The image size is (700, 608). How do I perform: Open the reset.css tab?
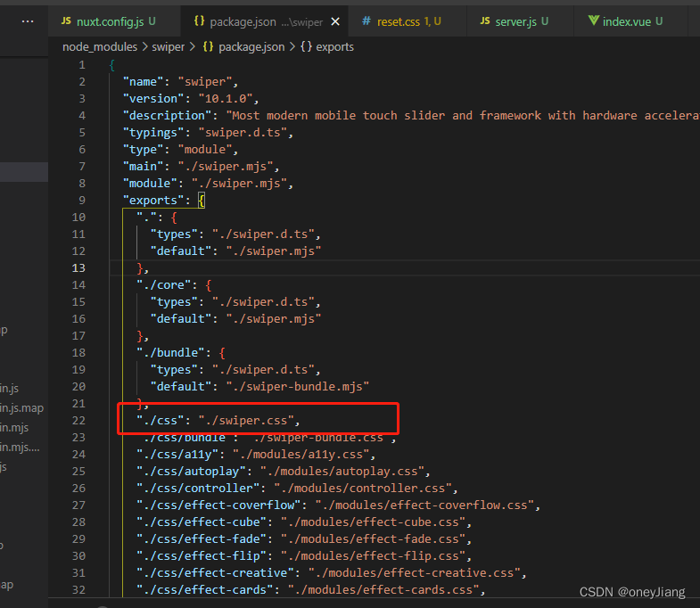click(x=408, y=21)
